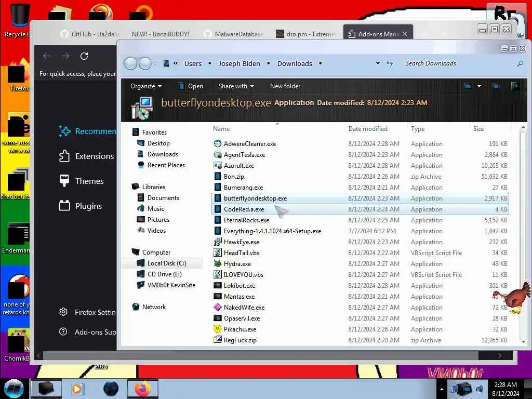
Task: Go back in Firefox window
Action: [47, 56]
